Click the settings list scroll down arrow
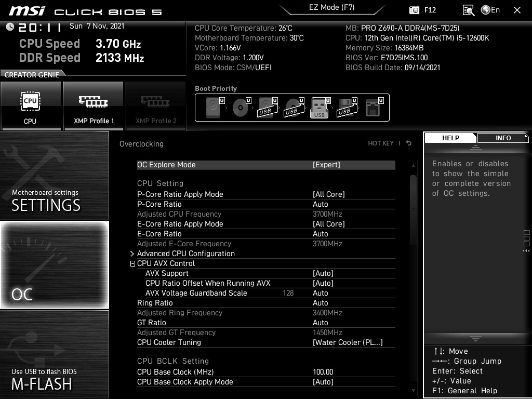 [x=413, y=391]
